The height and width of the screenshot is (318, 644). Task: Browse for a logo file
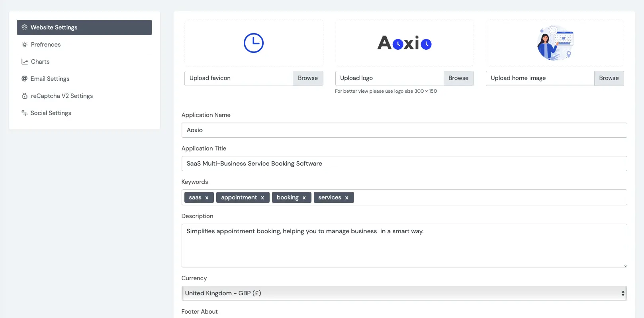(458, 78)
